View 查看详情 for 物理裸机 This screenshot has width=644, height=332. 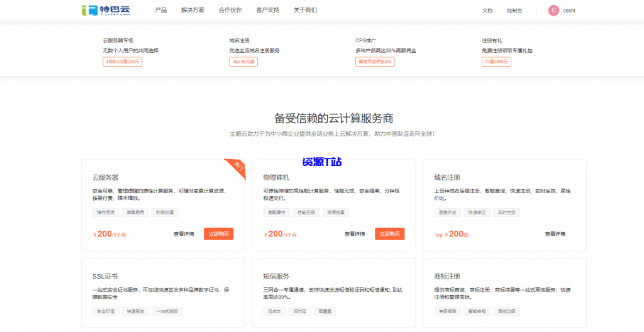(x=355, y=234)
